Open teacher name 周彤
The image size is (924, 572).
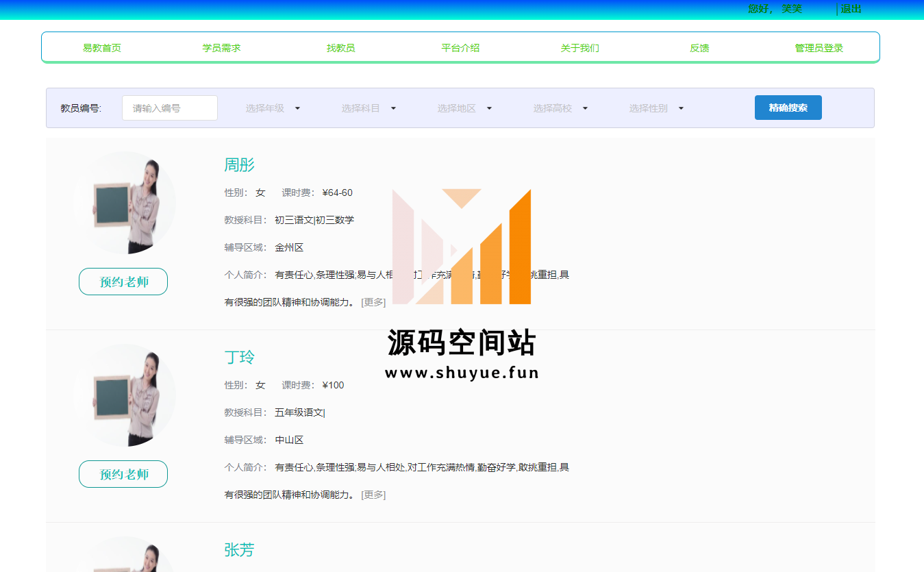[240, 165]
